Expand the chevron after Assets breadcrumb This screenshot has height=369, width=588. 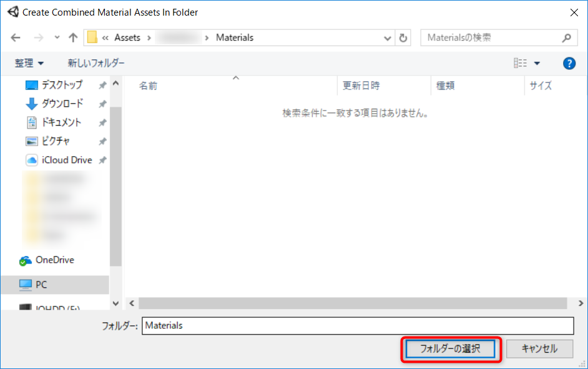[149, 38]
